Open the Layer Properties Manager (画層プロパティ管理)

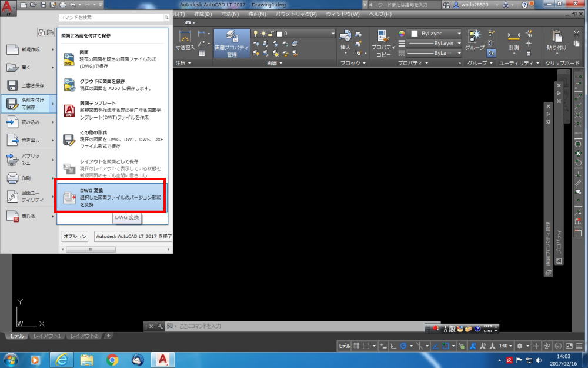(x=232, y=44)
